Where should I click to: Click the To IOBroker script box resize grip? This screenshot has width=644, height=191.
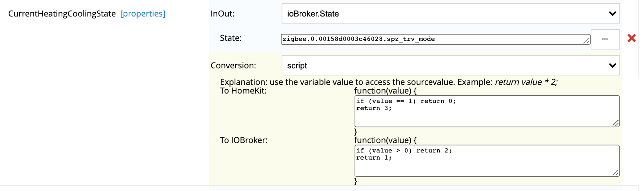615,173
